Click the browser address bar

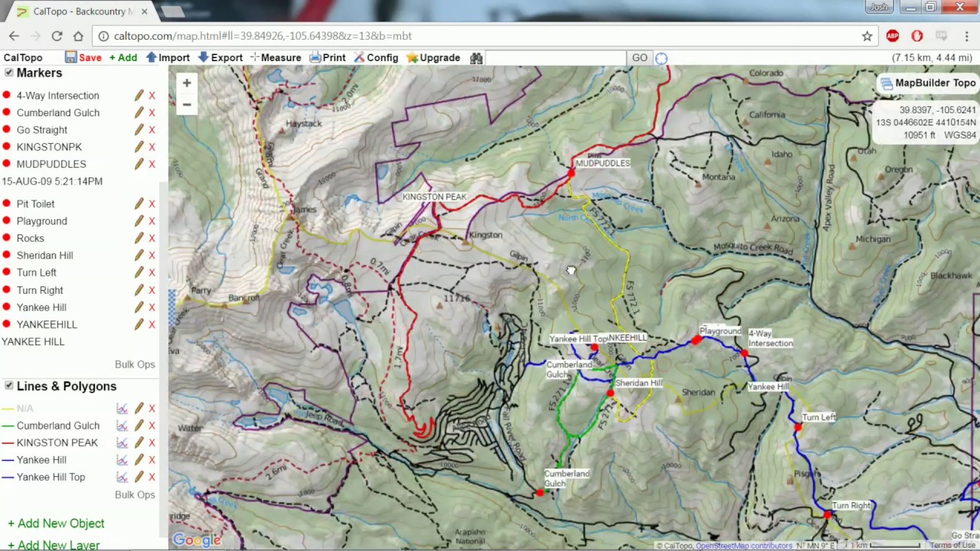484,36
